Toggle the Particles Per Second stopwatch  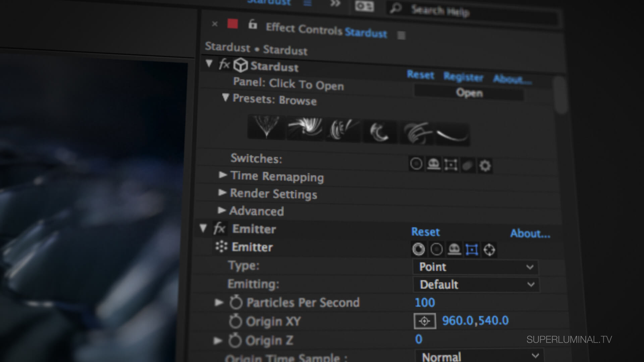point(236,302)
